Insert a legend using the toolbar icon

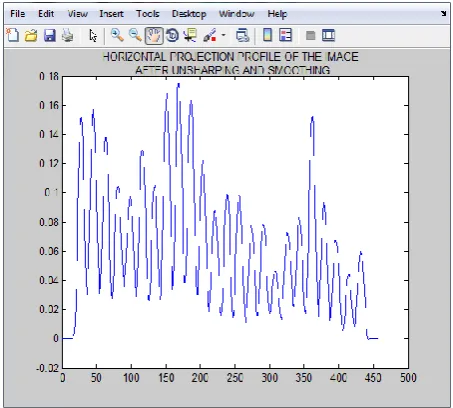286,35
